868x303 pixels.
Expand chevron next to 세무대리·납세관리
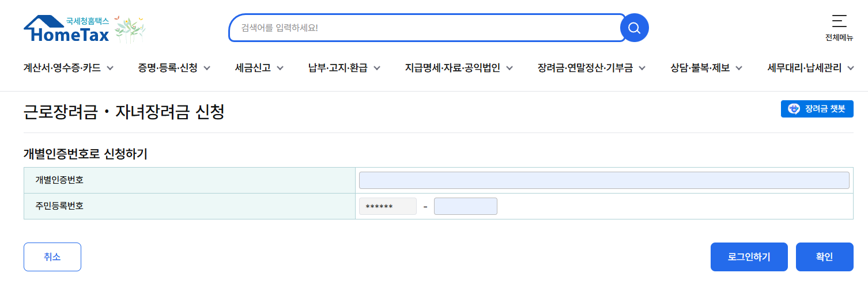(851, 68)
